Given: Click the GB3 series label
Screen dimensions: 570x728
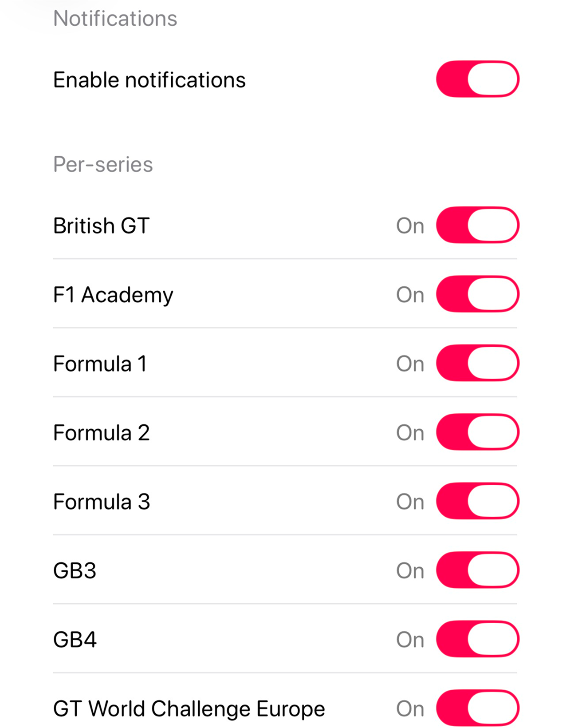Looking at the screenshot, I should tap(75, 571).
